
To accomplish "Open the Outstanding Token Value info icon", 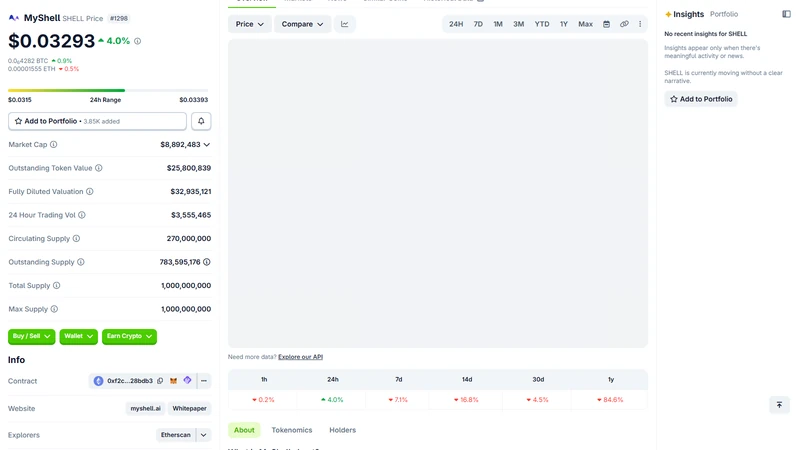I will pos(98,168).
